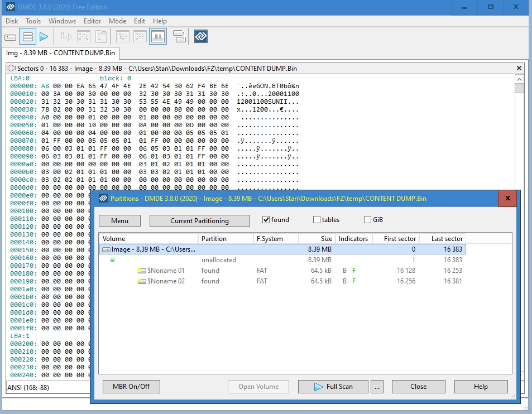The width and height of the screenshot is (532, 414).
Task: Close the Partitions dialog with red X
Action: (x=507, y=199)
